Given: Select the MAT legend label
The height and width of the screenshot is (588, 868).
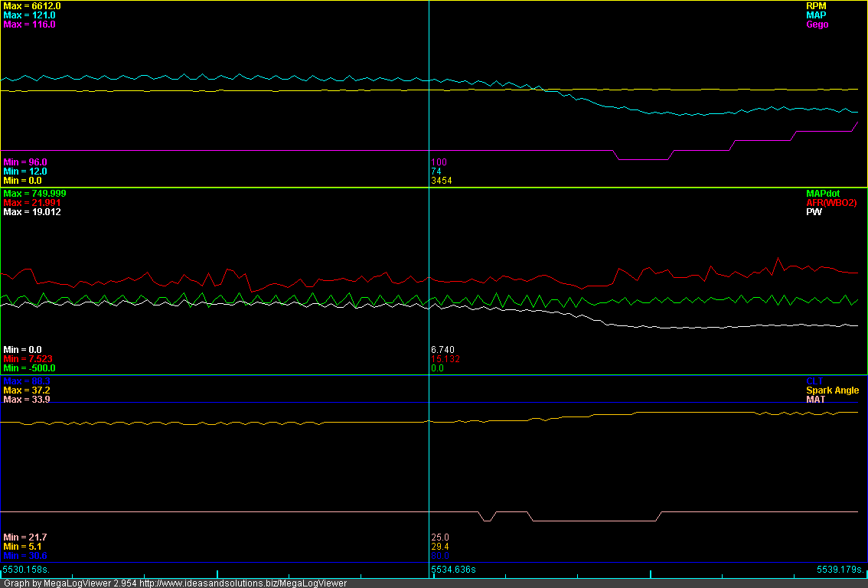Looking at the screenshot, I should [816, 400].
